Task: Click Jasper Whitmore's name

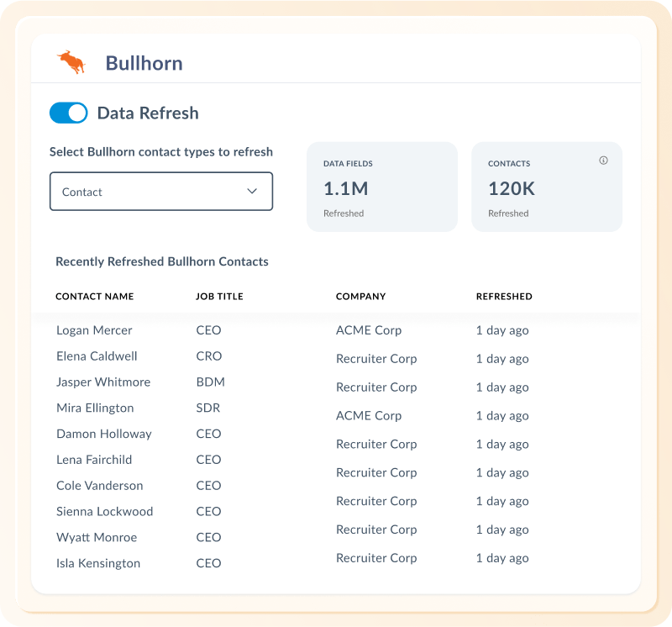Action: pos(103,382)
